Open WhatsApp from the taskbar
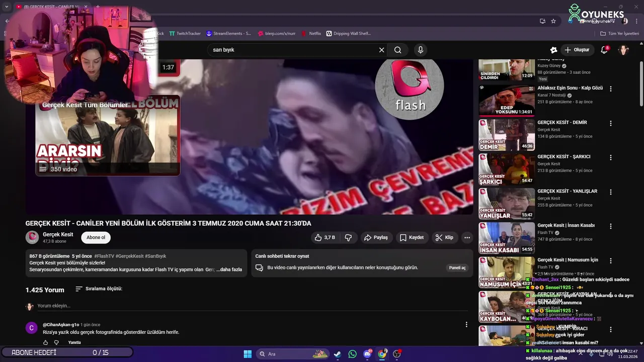644x362 pixels. tap(352, 354)
